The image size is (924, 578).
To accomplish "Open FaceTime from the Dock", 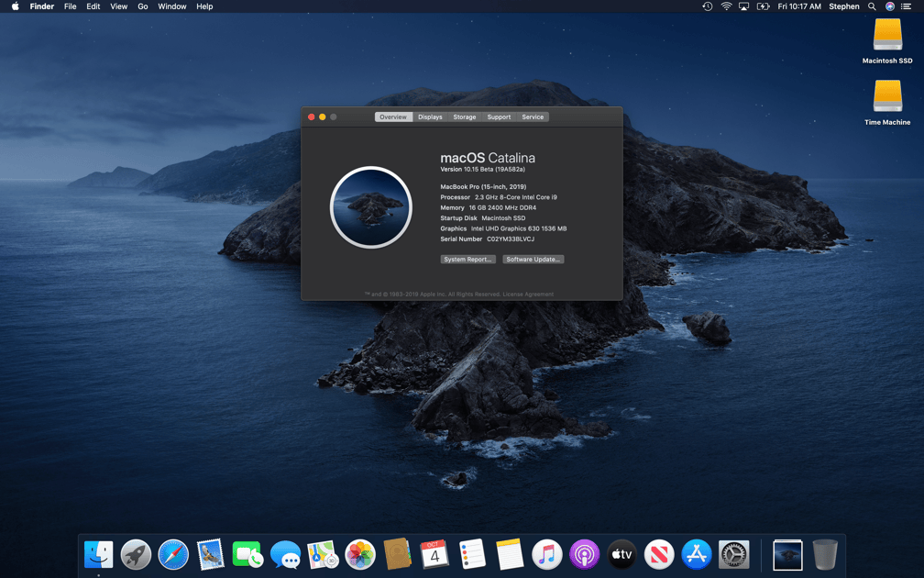I will click(247, 555).
